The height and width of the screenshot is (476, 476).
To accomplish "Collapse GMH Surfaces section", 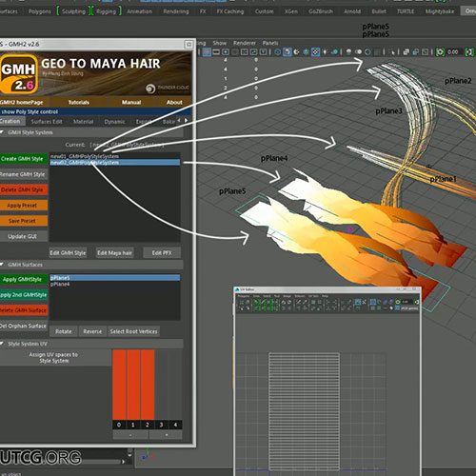I will [3, 265].
